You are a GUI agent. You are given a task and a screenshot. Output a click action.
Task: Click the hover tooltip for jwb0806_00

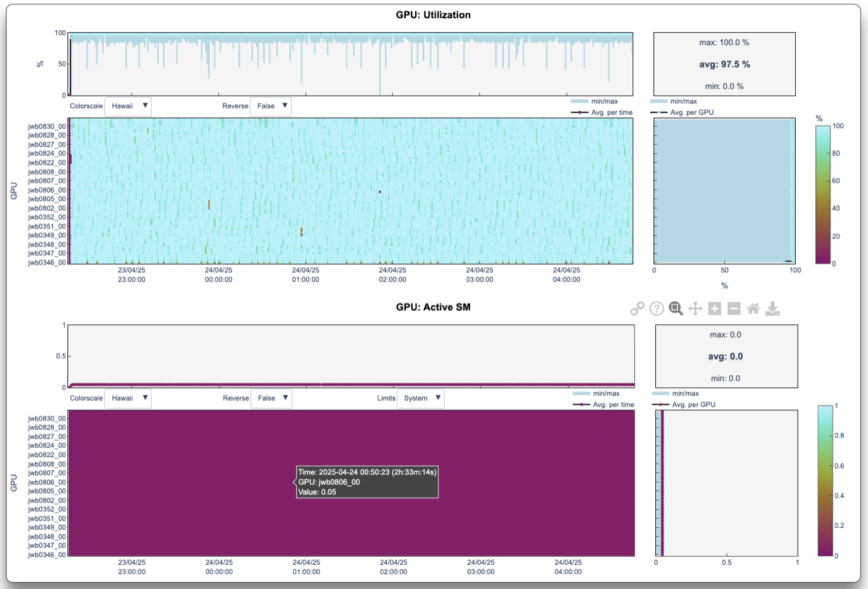pyautogui.click(x=367, y=482)
